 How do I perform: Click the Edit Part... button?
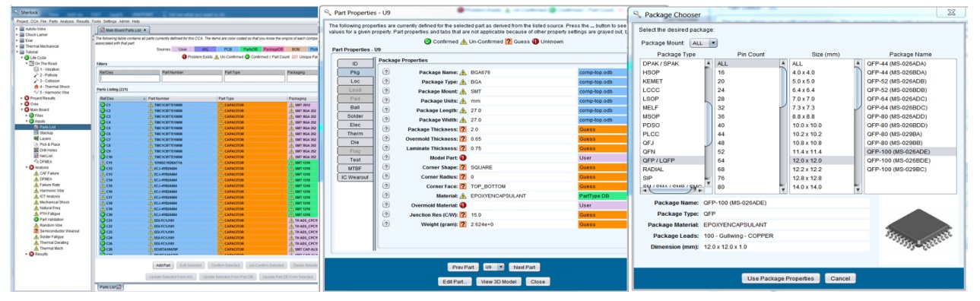pyautogui.click(x=455, y=281)
